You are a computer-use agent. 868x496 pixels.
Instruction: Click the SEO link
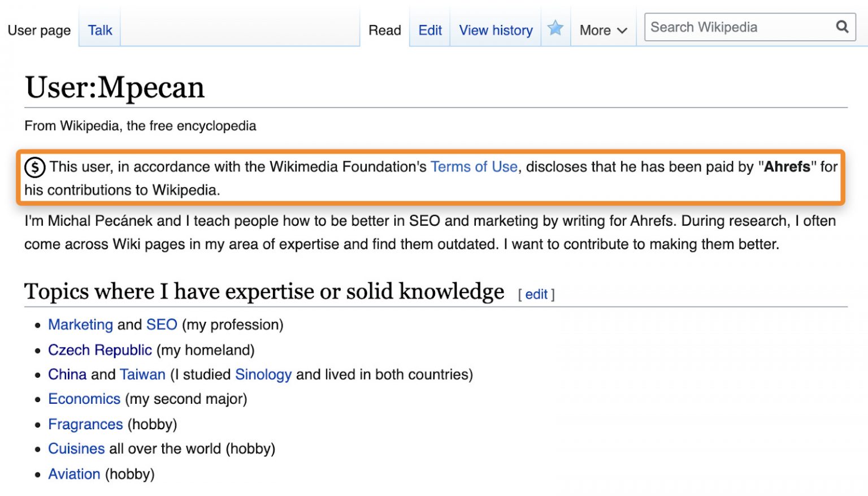pyautogui.click(x=162, y=325)
